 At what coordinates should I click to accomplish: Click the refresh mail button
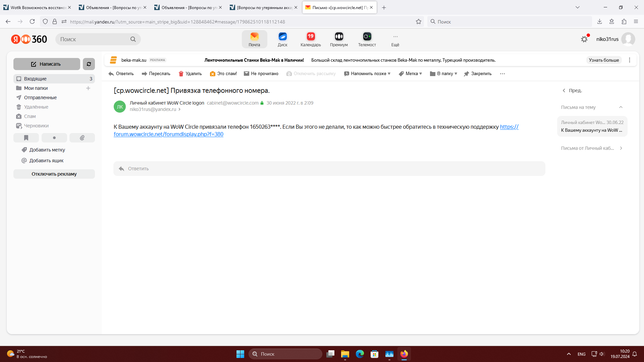(89, 64)
